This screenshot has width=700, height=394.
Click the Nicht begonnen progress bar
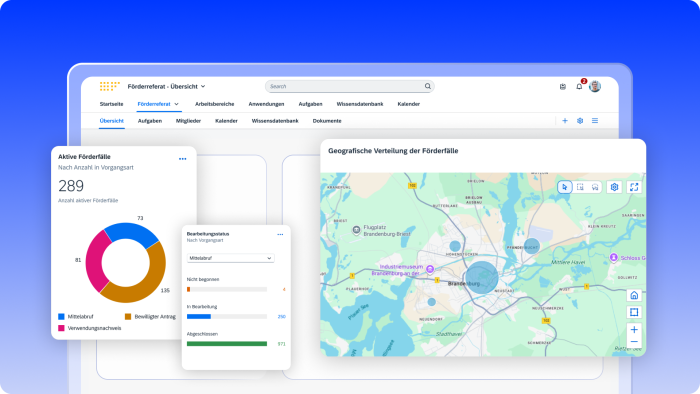pyautogui.click(x=227, y=289)
